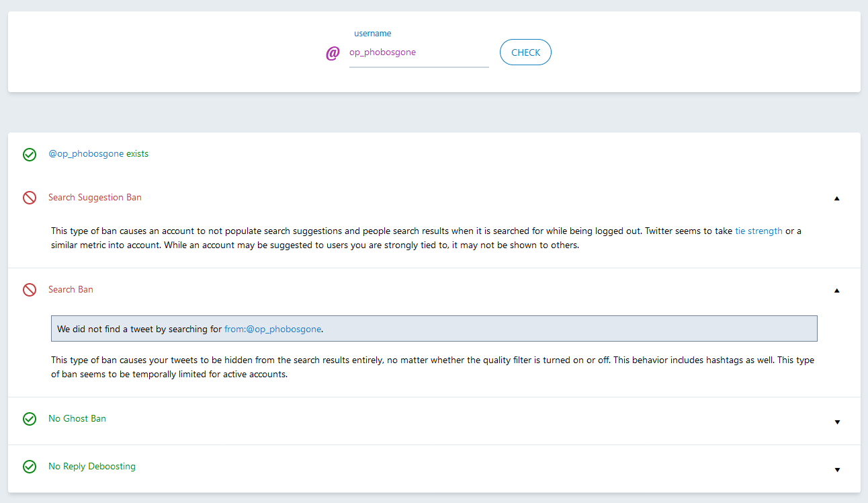Click the No Ghost Ban title
This screenshot has width=868, height=503.
[77, 419]
